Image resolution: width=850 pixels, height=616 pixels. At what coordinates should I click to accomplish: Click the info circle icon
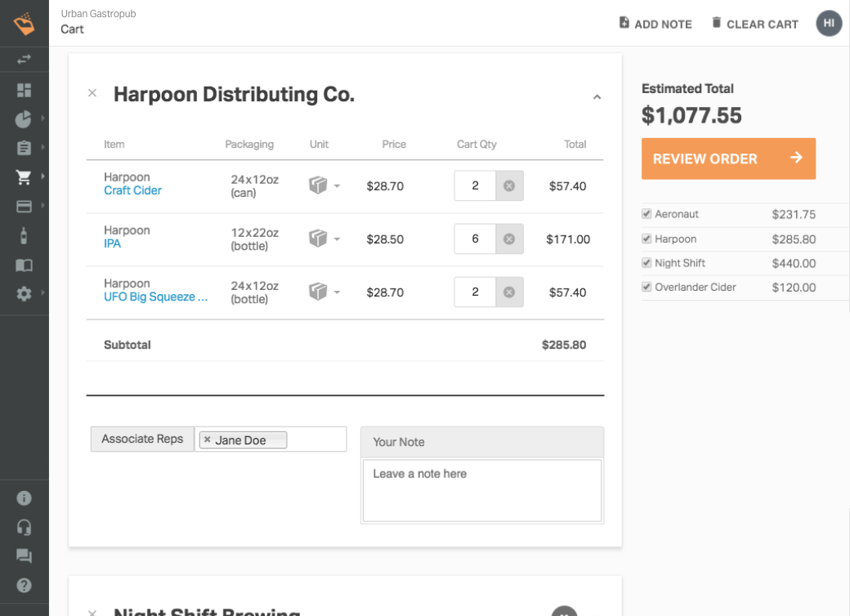24,498
